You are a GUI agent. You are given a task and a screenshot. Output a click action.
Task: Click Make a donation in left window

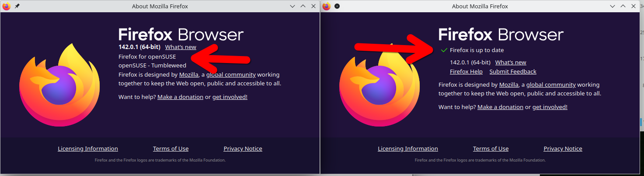pos(180,97)
